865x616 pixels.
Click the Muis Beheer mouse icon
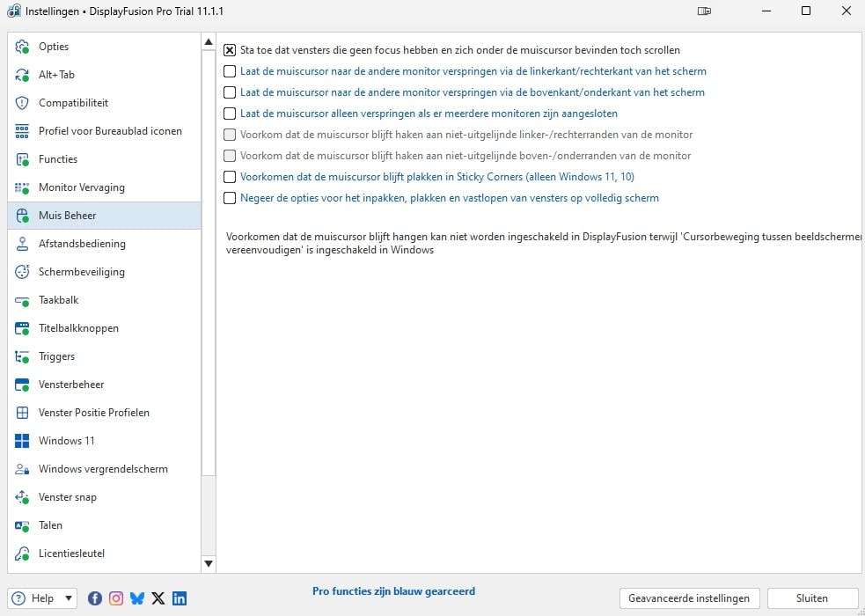tap(22, 216)
